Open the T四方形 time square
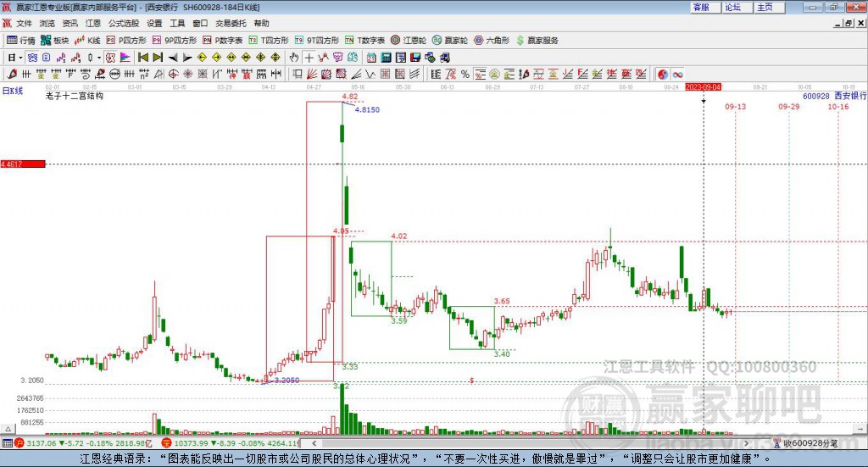This screenshot has height=467, width=868. click(269, 41)
